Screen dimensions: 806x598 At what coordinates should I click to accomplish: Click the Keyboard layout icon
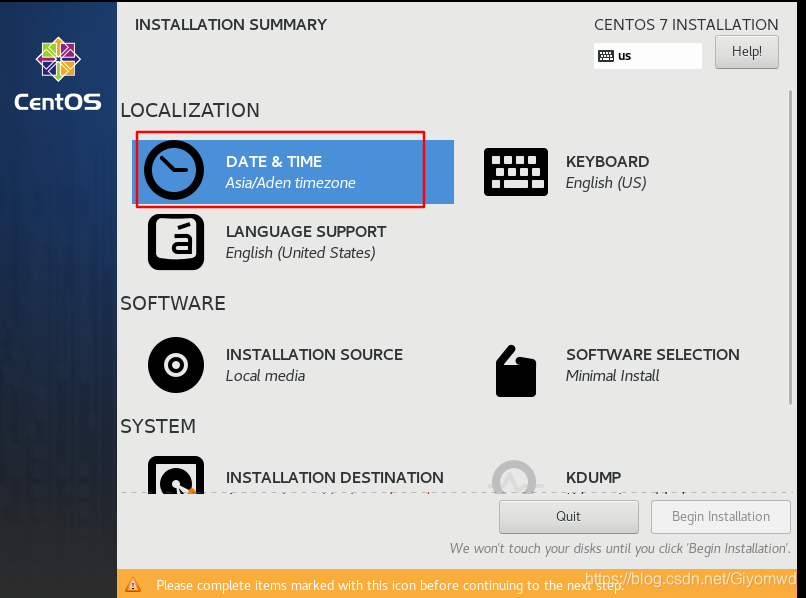[516, 172]
